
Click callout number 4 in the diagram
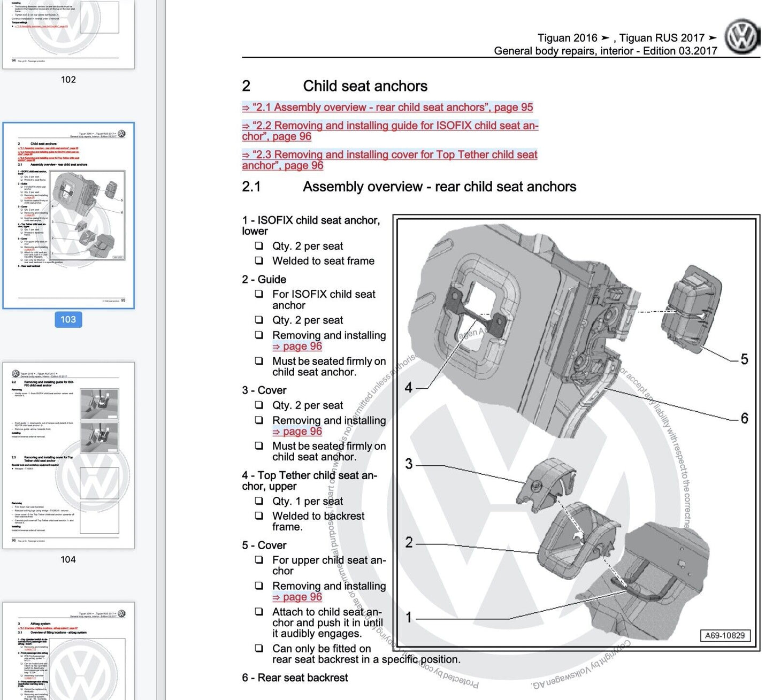coord(409,388)
